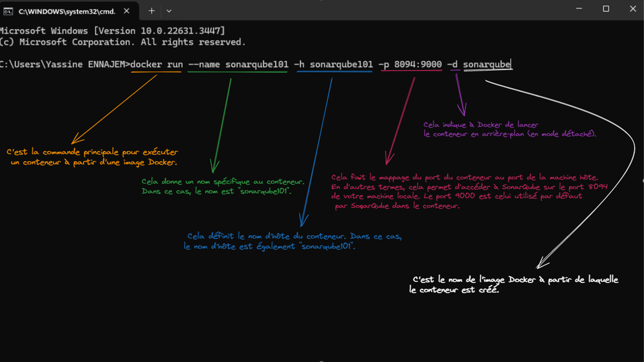The width and height of the screenshot is (644, 362).
Task: Open a new tab with the plus button
Action: 152,11
